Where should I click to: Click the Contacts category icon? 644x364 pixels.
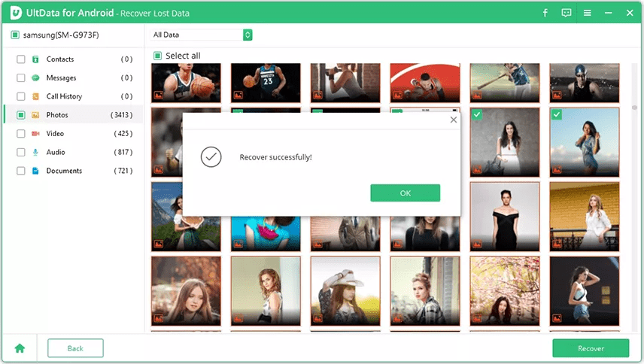tap(35, 59)
